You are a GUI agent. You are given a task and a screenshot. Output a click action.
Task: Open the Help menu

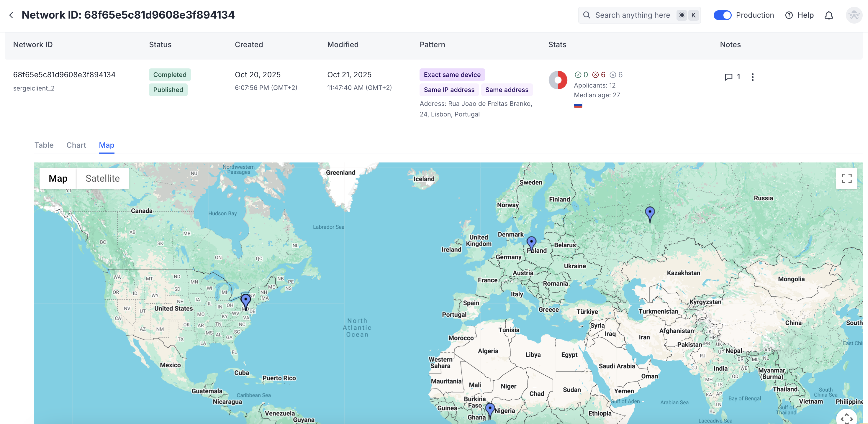coord(800,15)
